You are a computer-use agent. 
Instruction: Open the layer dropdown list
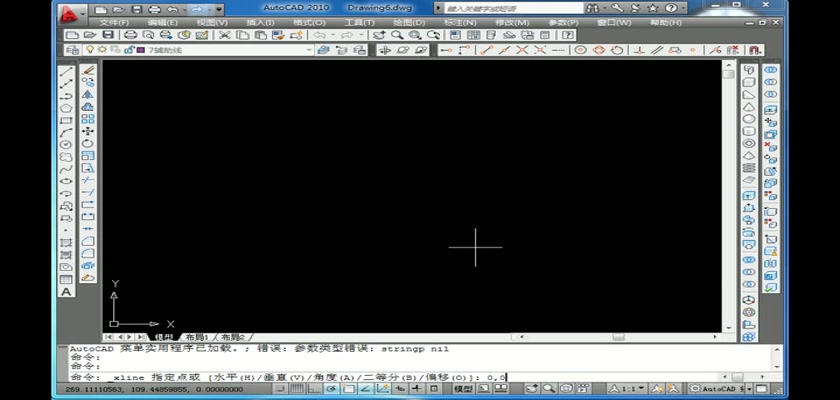point(309,50)
